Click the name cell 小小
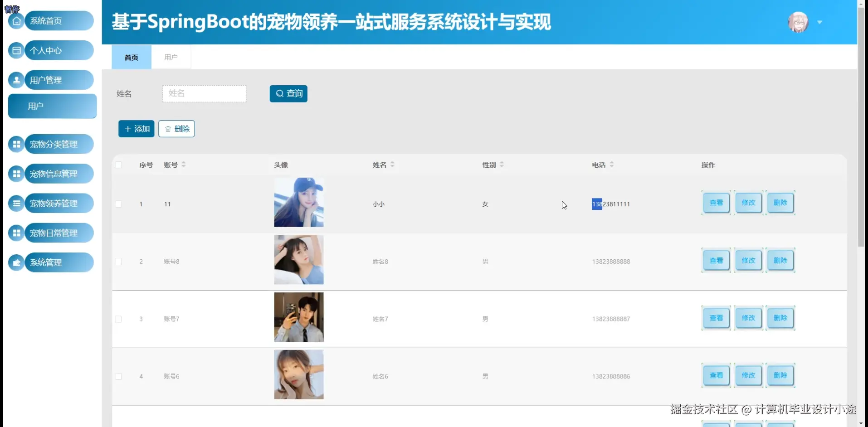 pos(379,204)
